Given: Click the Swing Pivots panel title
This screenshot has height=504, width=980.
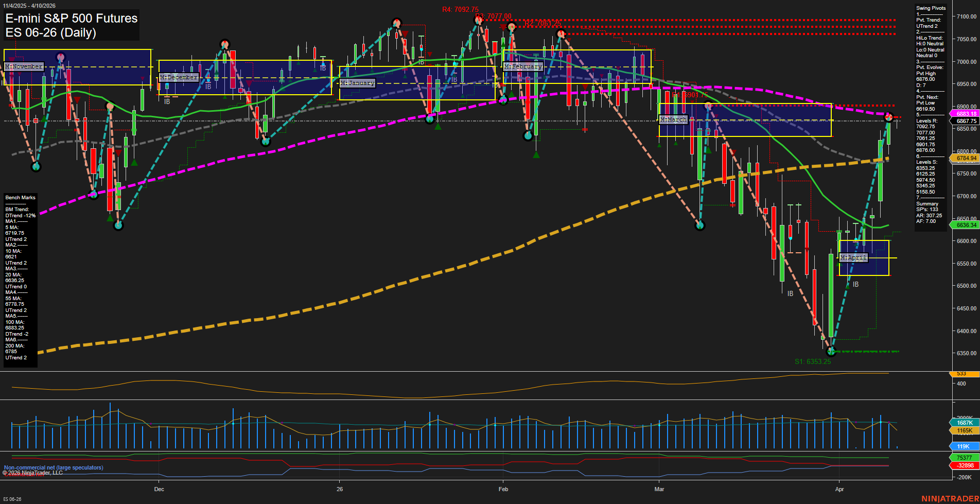Looking at the screenshot, I should pyautogui.click(x=931, y=8).
